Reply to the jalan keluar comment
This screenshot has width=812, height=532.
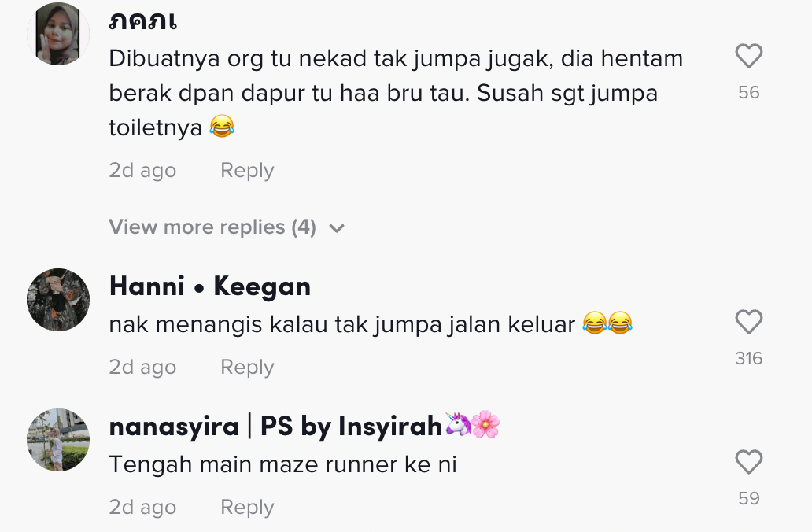(x=247, y=368)
